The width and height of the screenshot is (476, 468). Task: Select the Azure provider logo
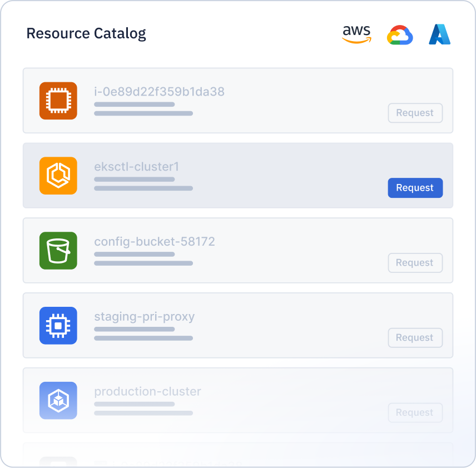click(x=439, y=34)
